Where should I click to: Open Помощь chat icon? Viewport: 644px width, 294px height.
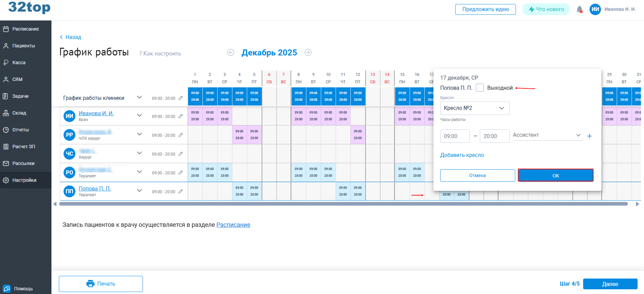[7, 289]
